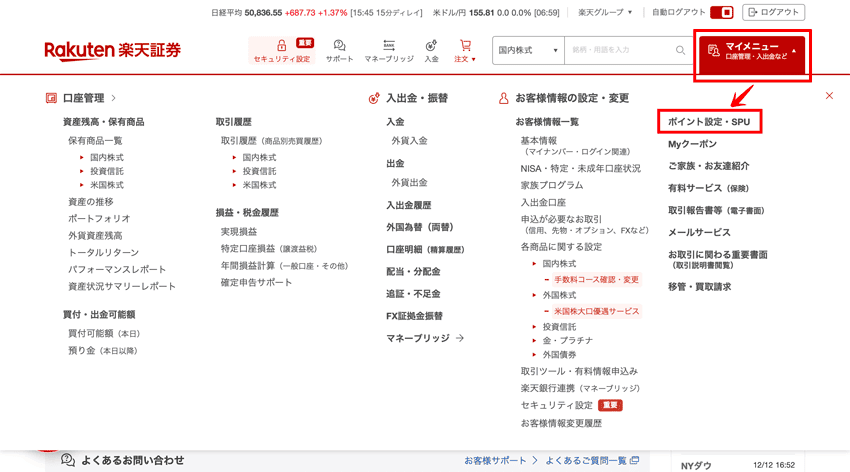The image size is (850, 472).
Task: Open お客様情報変更履歴
Action: pos(561,423)
